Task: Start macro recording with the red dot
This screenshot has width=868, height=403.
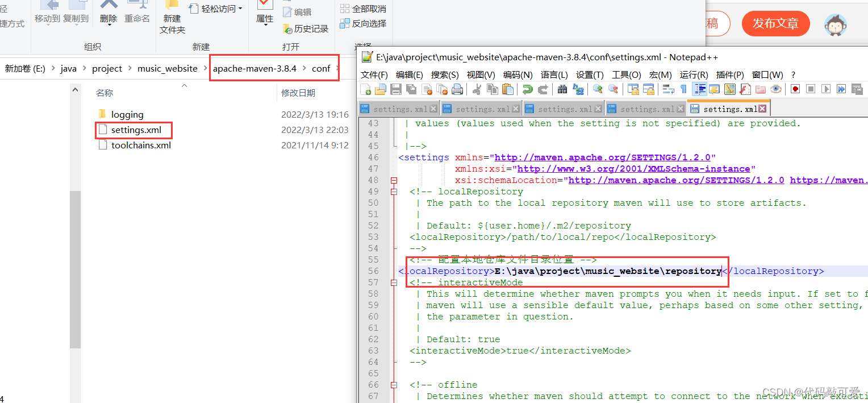Action: click(x=795, y=89)
